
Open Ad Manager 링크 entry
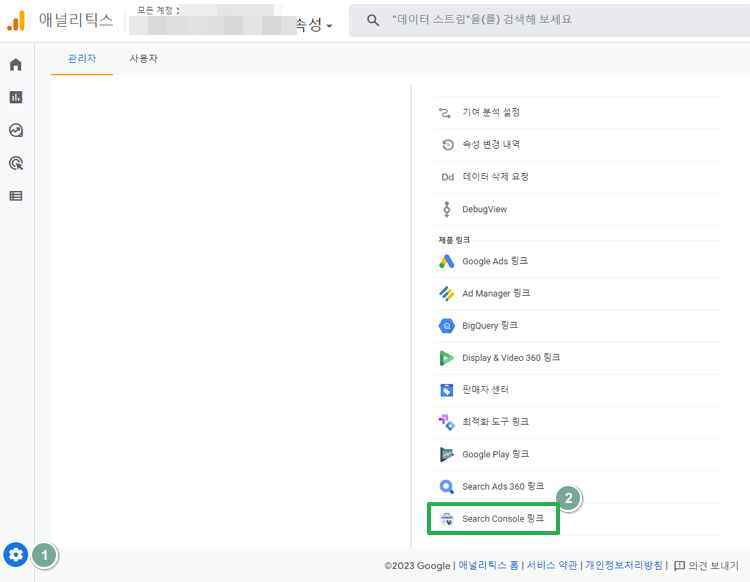(576, 293)
